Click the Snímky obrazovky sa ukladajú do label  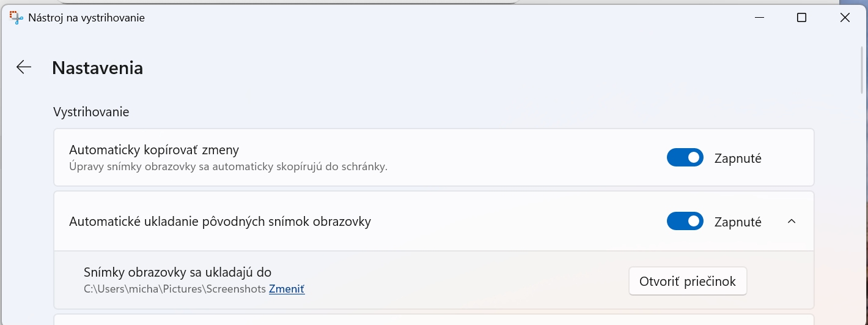(x=177, y=272)
